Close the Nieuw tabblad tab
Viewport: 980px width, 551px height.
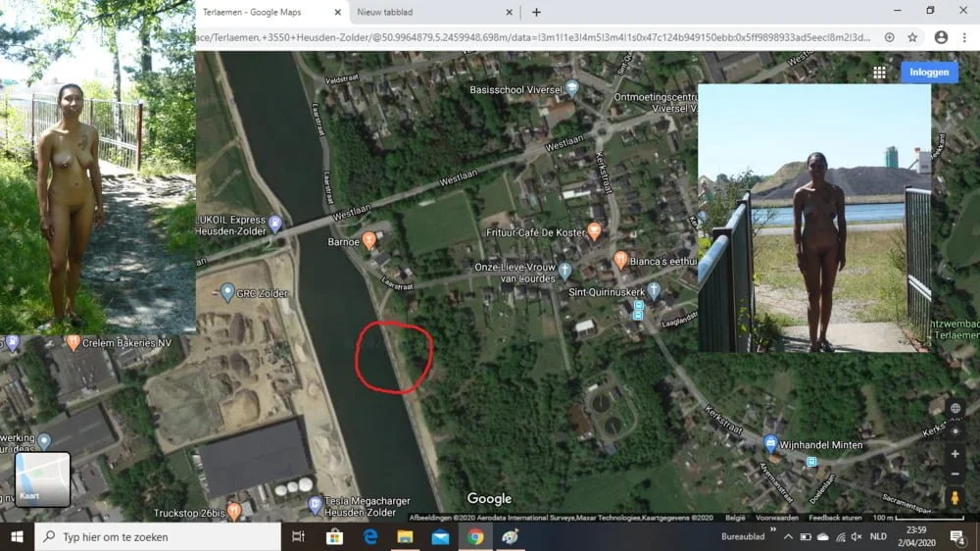click(509, 12)
